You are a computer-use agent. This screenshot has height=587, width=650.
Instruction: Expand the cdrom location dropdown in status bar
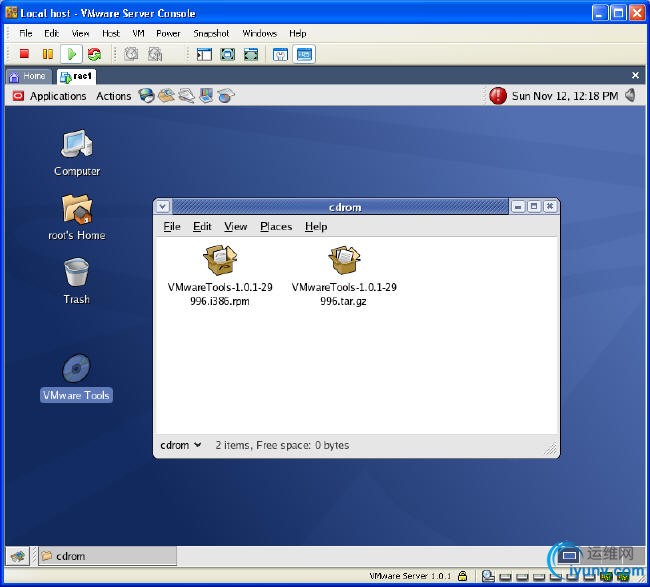(x=181, y=445)
